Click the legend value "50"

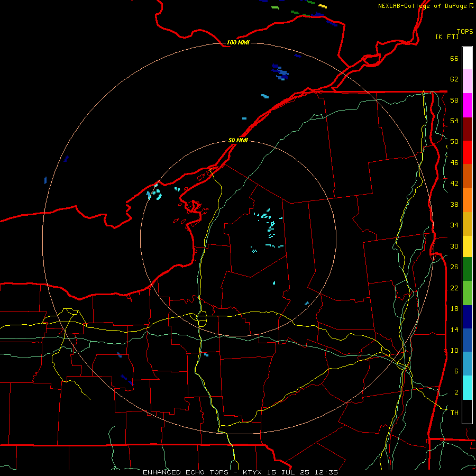pyautogui.click(x=454, y=142)
